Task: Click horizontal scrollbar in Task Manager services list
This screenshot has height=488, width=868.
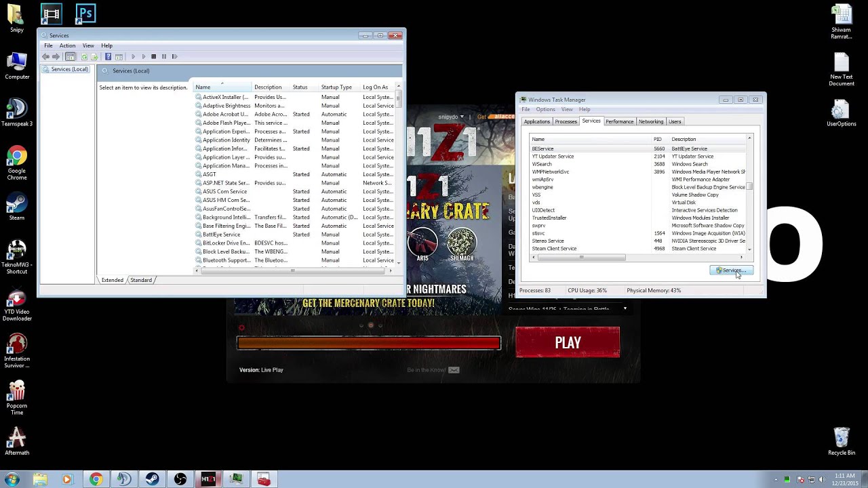Action: 581,258
